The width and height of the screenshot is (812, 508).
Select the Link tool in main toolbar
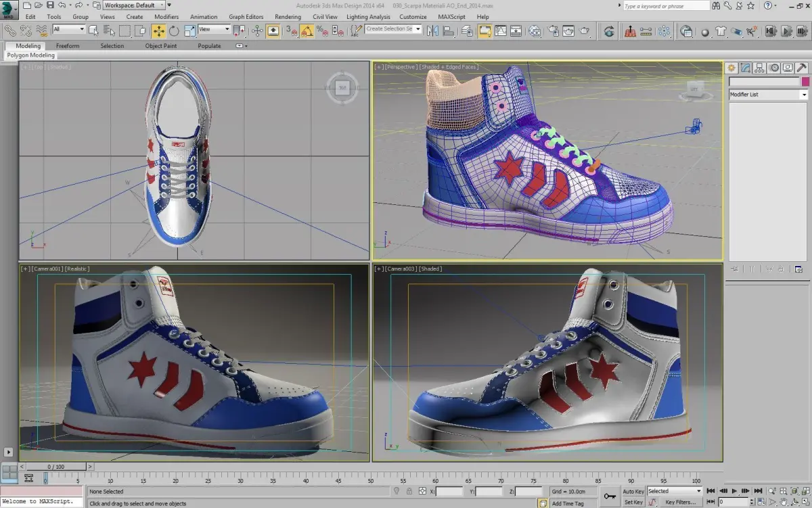click(x=10, y=30)
